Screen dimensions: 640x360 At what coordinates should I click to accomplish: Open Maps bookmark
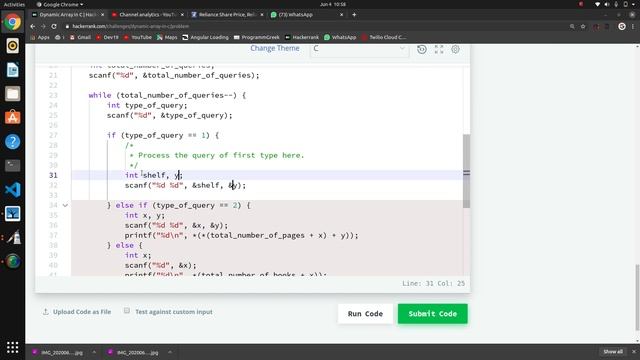tap(167, 37)
